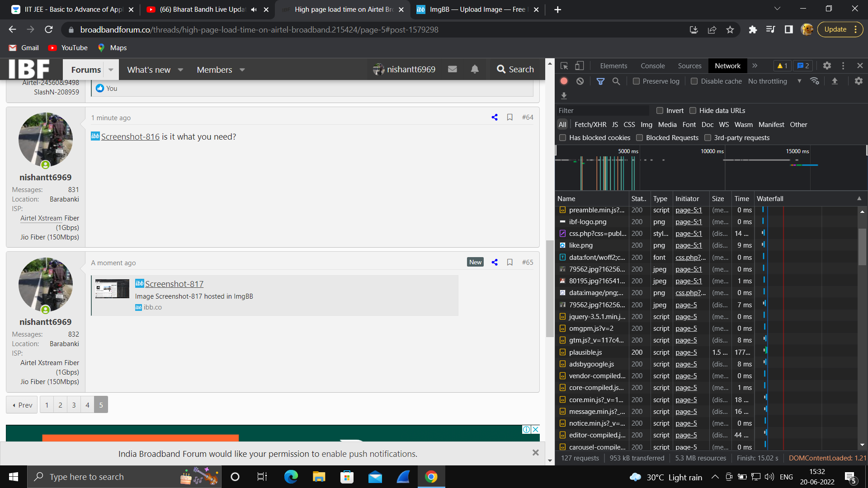Expand the What's new dropdown arrow
Image resolution: width=868 pixels, height=488 pixels.
pos(180,70)
